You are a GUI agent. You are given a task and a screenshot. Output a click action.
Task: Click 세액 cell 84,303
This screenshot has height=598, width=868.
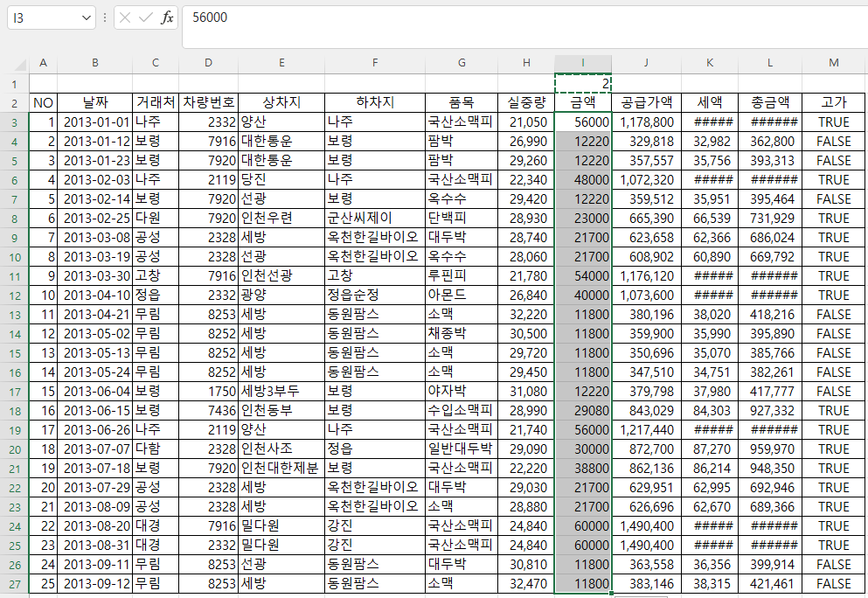710,410
